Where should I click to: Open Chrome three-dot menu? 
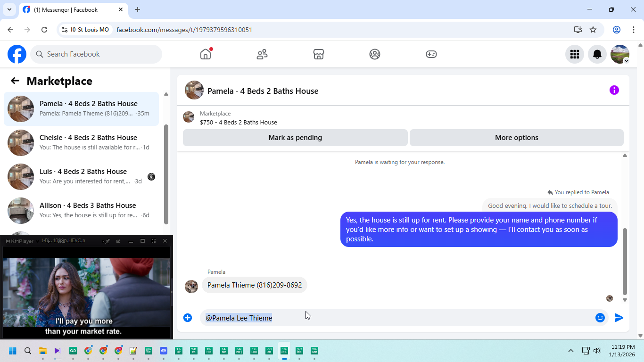(633, 30)
